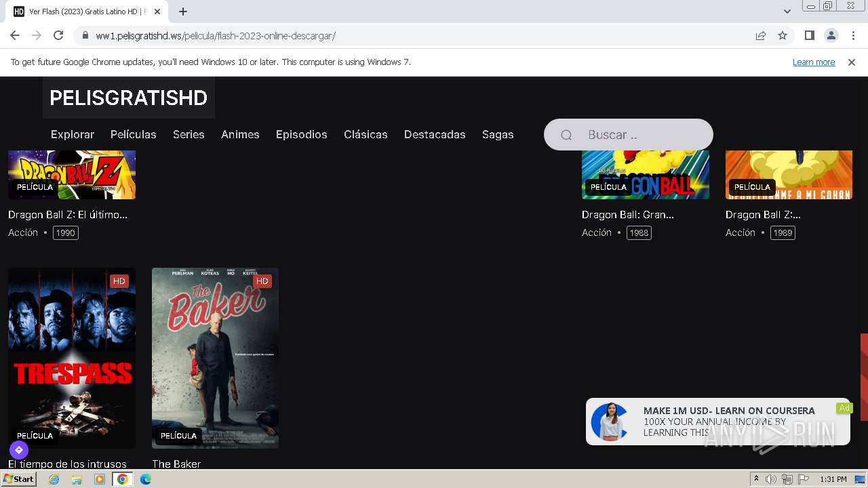Open the Action Center flag icon
The width and height of the screenshot is (868, 488).
(803, 479)
